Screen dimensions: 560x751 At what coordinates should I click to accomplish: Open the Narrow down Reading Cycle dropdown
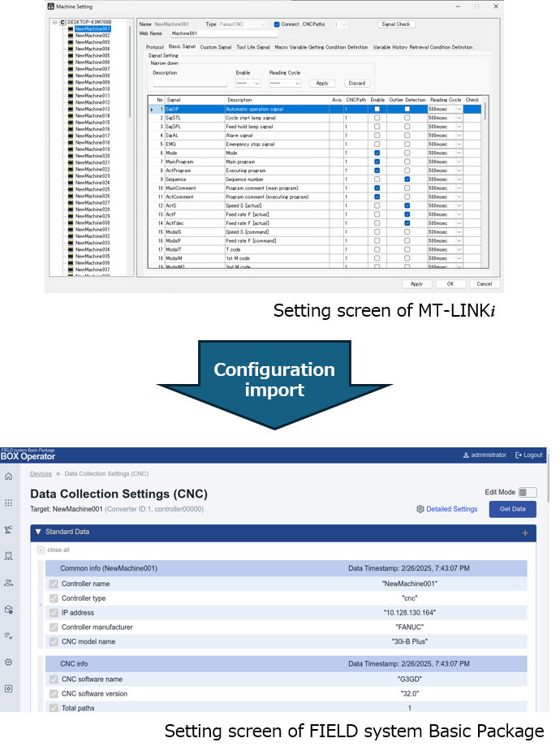(285, 83)
